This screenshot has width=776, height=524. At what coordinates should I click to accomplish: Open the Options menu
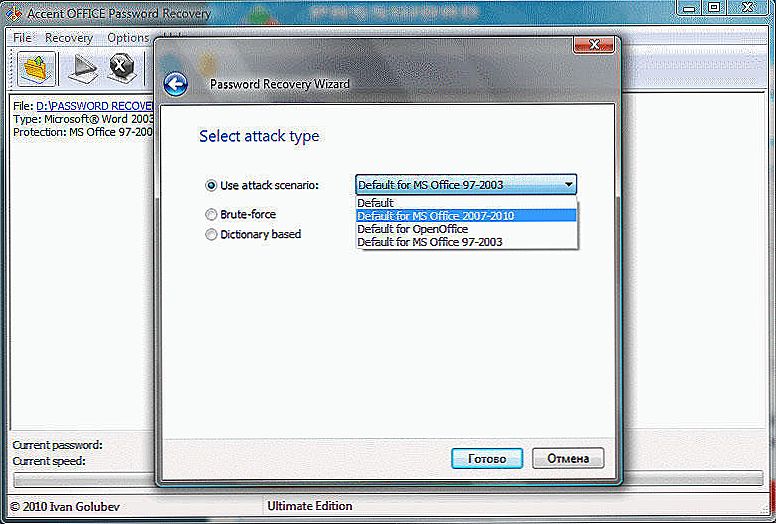(x=128, y=38)
